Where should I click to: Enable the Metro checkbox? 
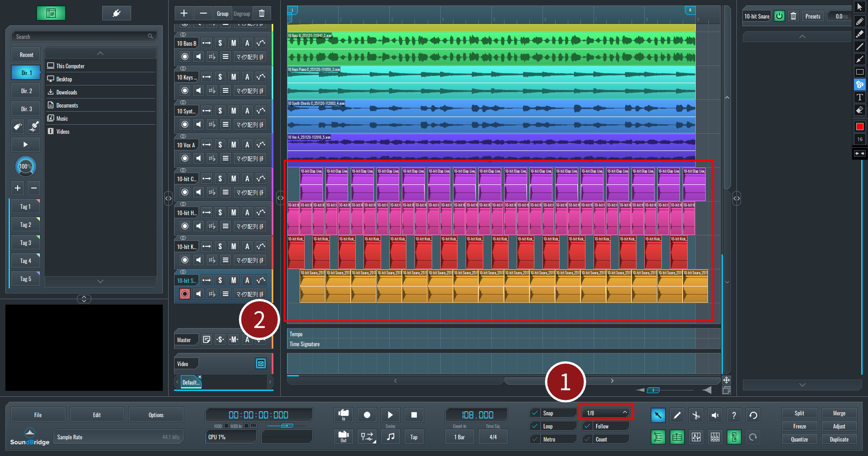coord(535,439)
